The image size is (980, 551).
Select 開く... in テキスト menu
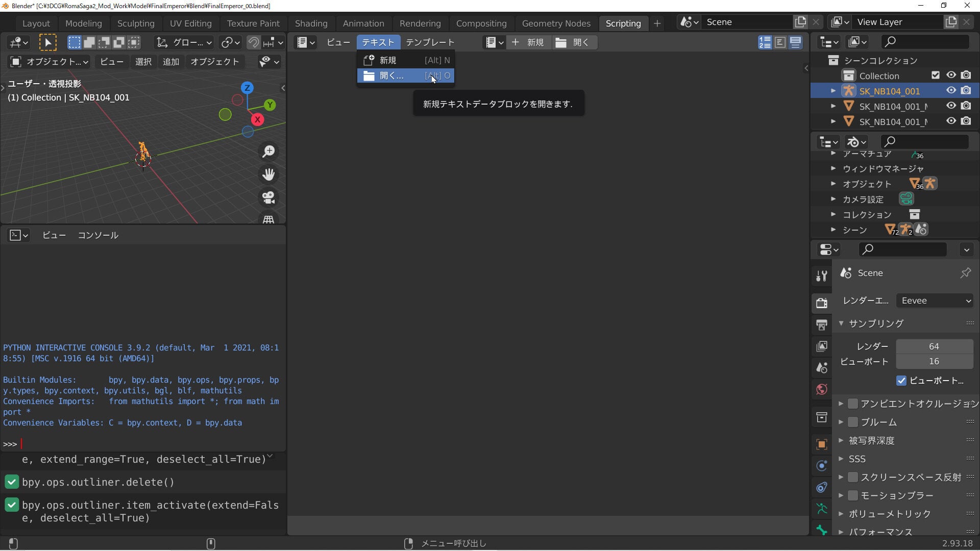point(405,76)
